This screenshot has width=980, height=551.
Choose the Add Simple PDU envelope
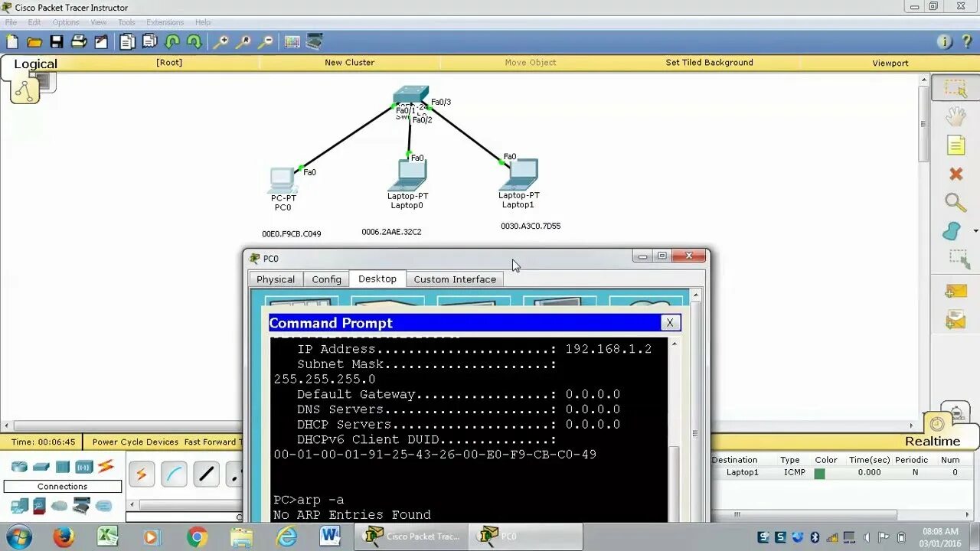pos(955,291)
